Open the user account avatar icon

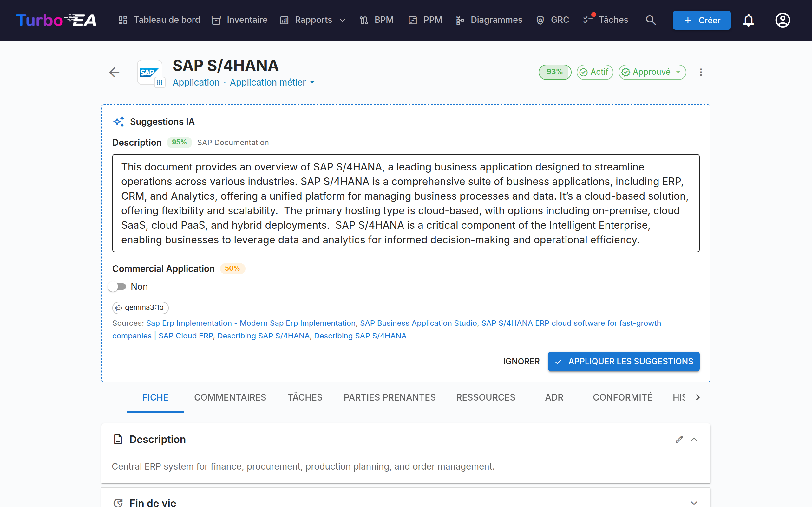783,20
